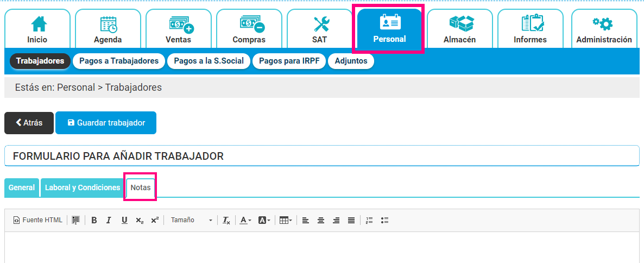Toggle underline formatting

coord(124,220)
